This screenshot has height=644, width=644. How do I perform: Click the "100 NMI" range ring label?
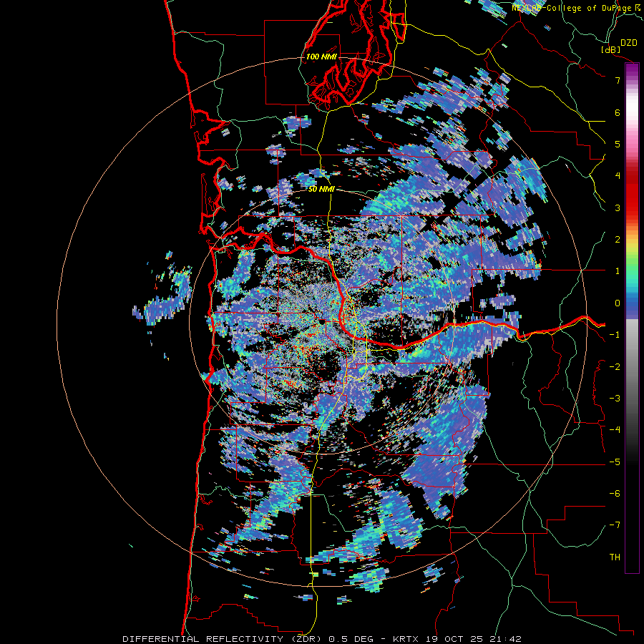tap(321, 57)
